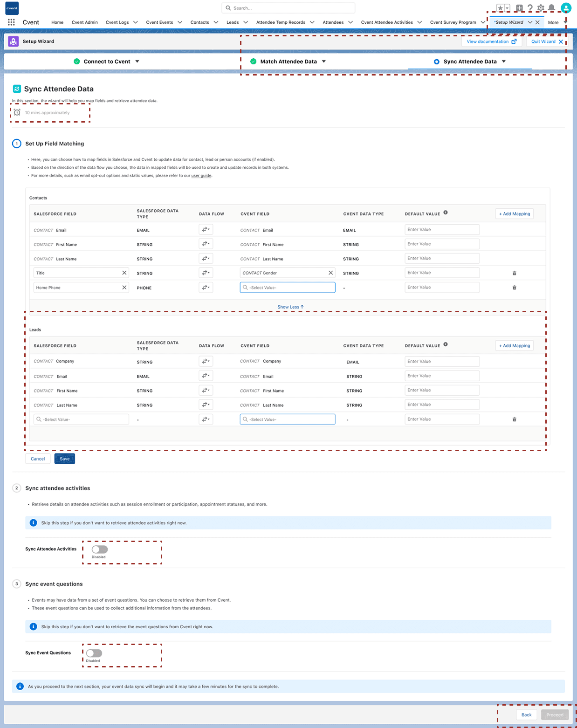Viewport: 577px width, 728px height.
Task: Open the More navigation menu
Action: 557,22
